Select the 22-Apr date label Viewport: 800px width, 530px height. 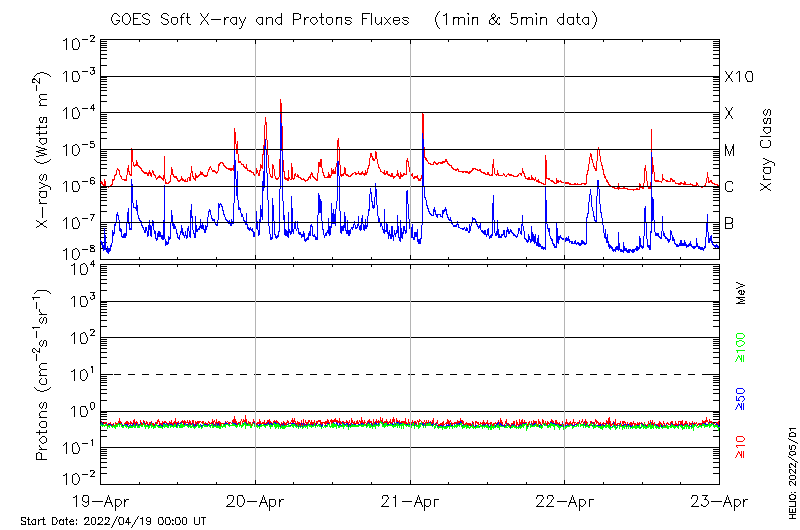564,502
